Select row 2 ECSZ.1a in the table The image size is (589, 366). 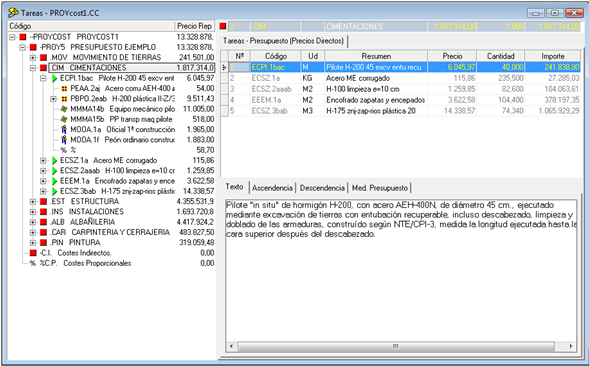[400, 78]
